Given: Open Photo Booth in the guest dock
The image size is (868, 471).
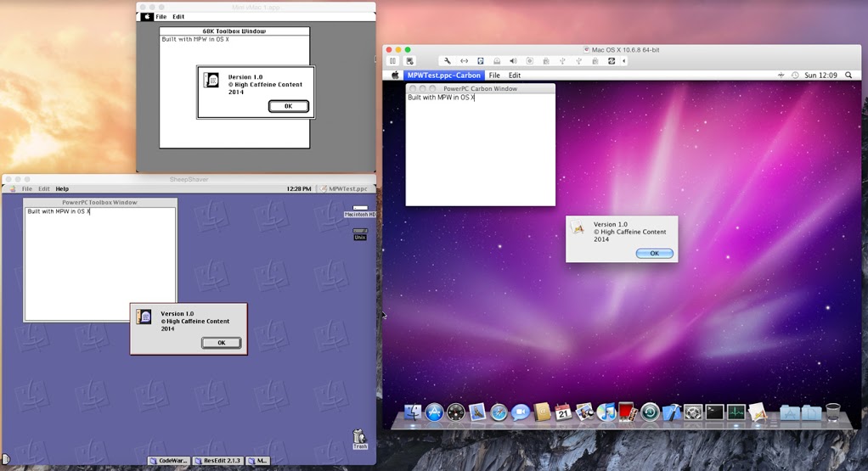Looking at the screenshot, I should tap(627, 412).
